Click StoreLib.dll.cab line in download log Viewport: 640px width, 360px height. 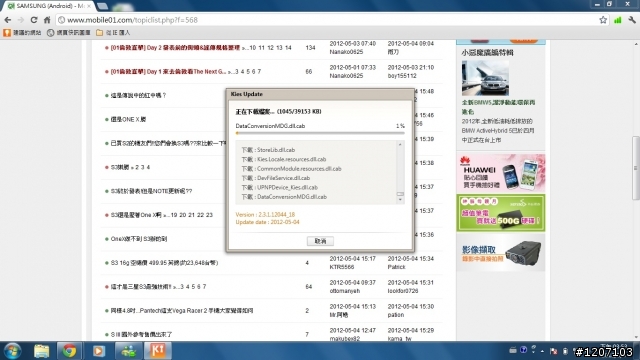coord(268,150)
